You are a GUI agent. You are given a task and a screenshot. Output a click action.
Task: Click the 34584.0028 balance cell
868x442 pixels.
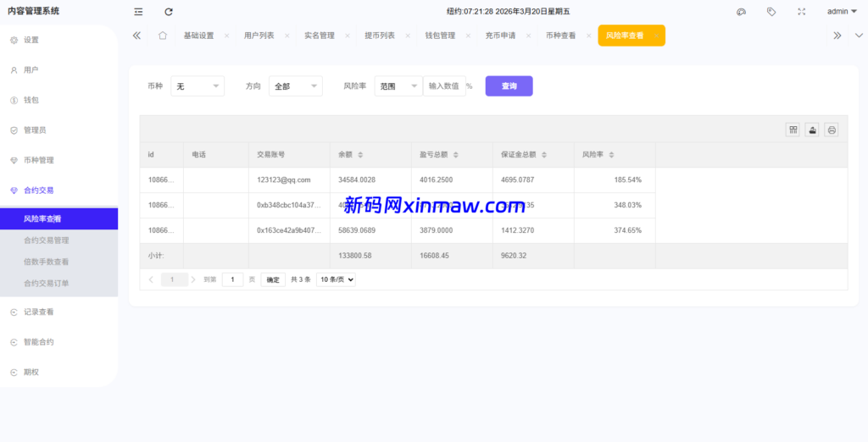(x=371, y=180)
